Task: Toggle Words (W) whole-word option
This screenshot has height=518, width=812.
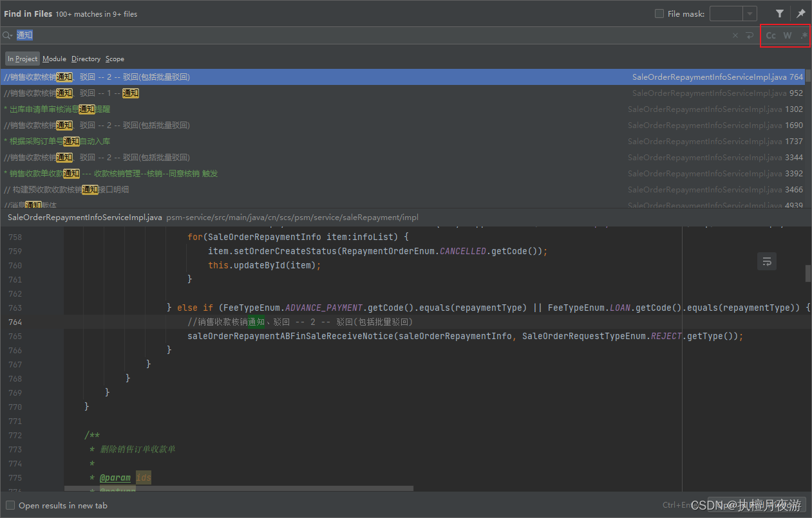Action: point(788,35)
